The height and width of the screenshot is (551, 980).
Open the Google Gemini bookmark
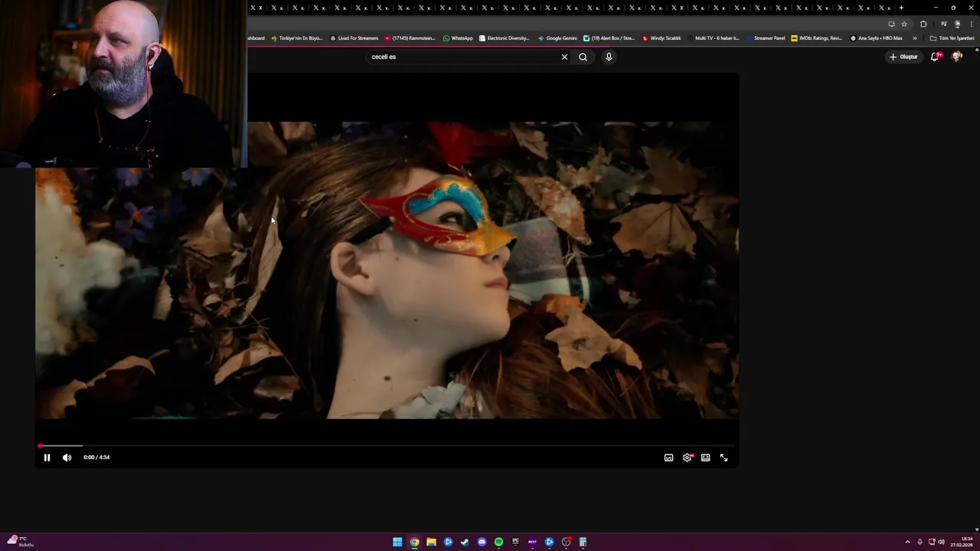(x=557, y=38)
